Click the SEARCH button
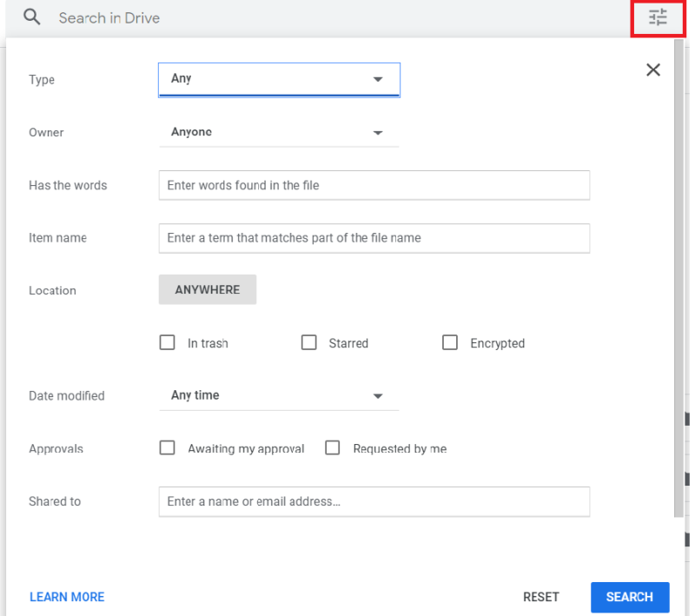Image resolution: width=695 pixels, height=616 pixels. click(x=630, y=597)
